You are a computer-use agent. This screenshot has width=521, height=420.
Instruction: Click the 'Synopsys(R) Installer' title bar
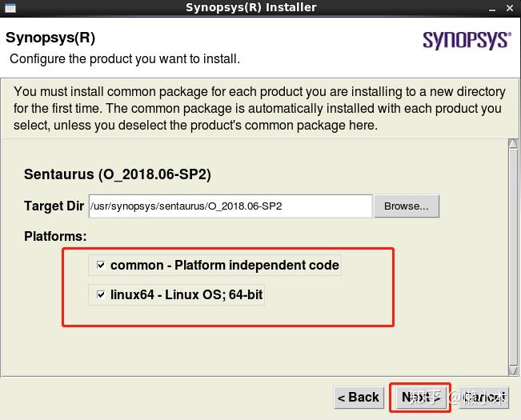click(250, 7)
